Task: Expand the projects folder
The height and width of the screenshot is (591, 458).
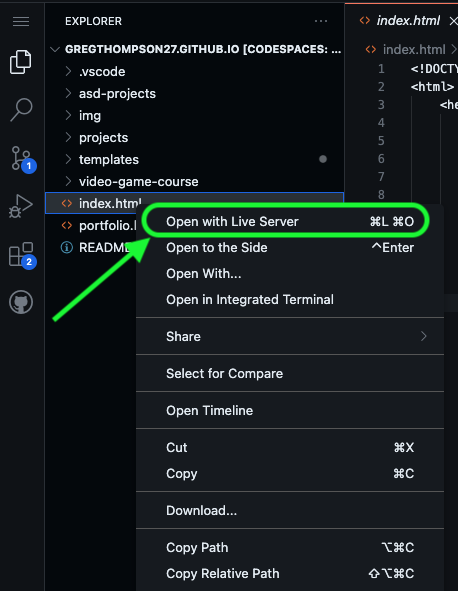Action: [x=68, y=138]
